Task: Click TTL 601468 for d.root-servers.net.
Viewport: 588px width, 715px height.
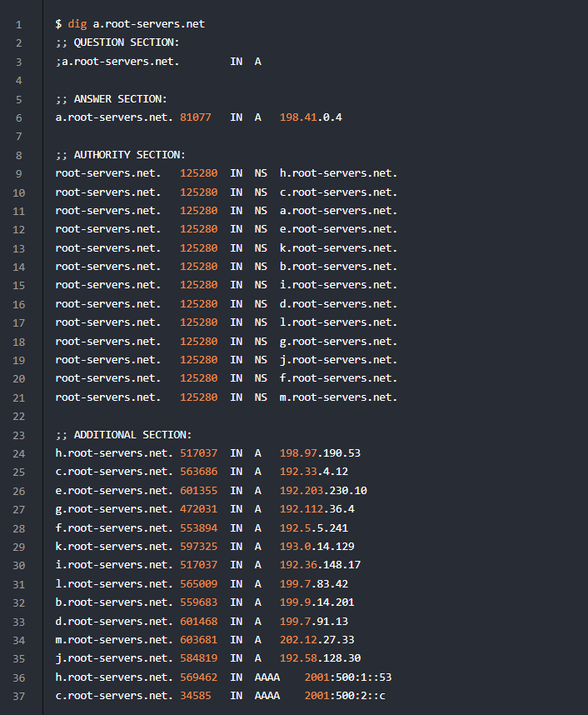Action: (x=199, y=621)
